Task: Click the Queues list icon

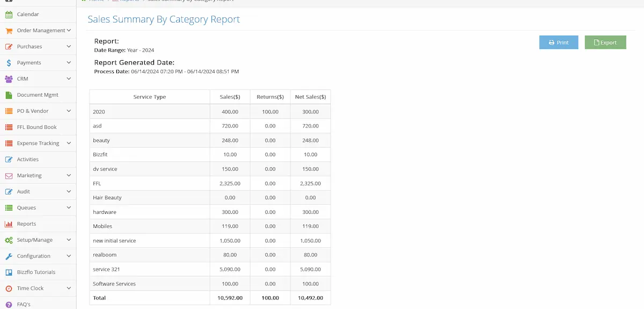Action: 9,208
